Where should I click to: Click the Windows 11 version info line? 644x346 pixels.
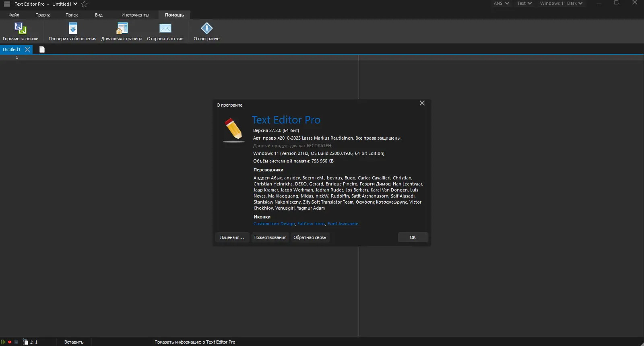coord(319,153)
